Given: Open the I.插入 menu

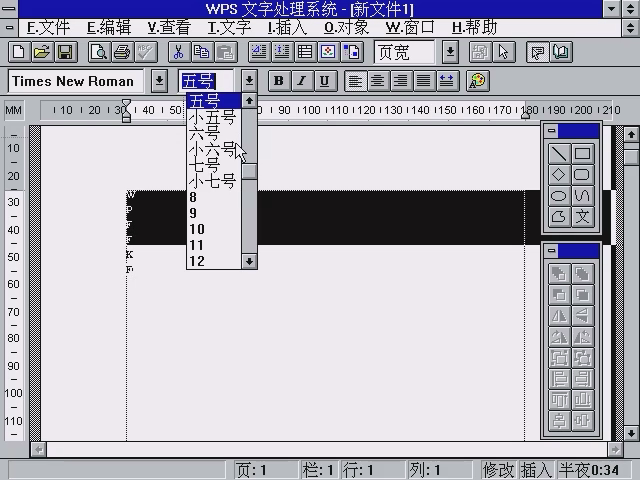Looking at the screenshot, I should 287,28.
